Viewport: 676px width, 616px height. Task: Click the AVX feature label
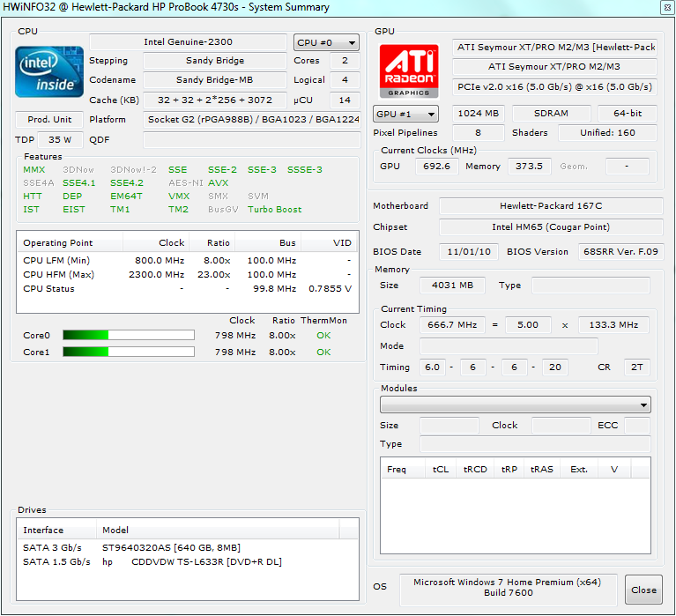coord(219,183)
